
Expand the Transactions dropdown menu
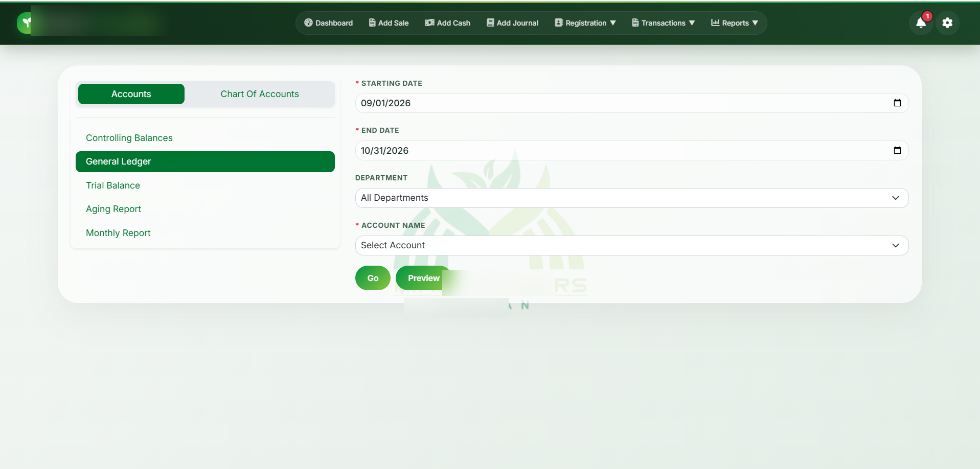pyautogui.click(x=663, y=23)
